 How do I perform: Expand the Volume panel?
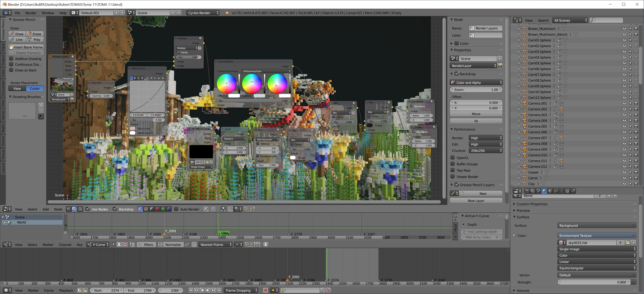pyautogui.click(x=523, y=291)
